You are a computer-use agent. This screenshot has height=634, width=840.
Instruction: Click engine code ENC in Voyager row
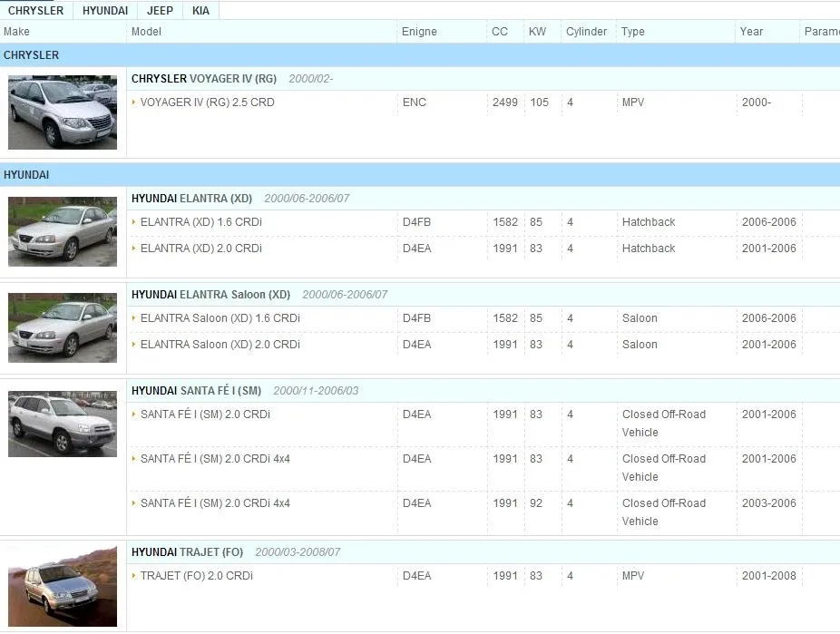tap(415, 102)
